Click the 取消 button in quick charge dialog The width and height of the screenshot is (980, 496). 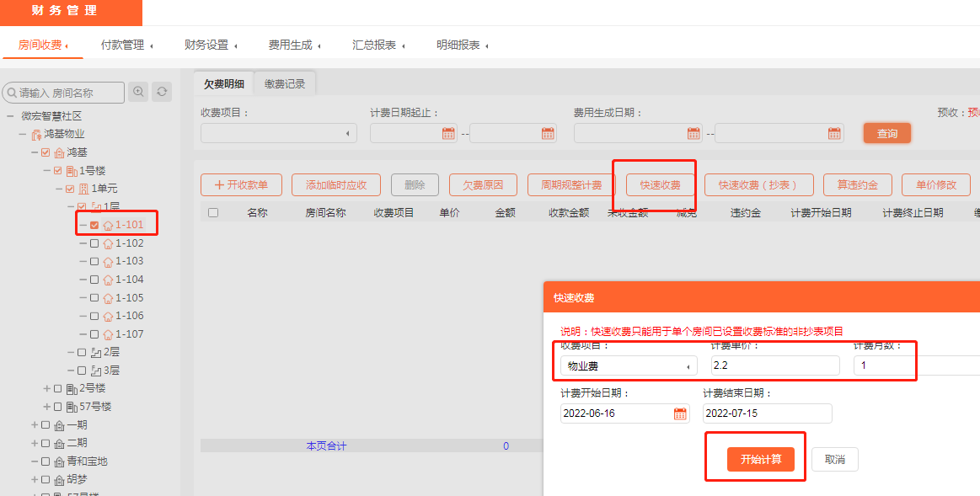coord(834,459)
